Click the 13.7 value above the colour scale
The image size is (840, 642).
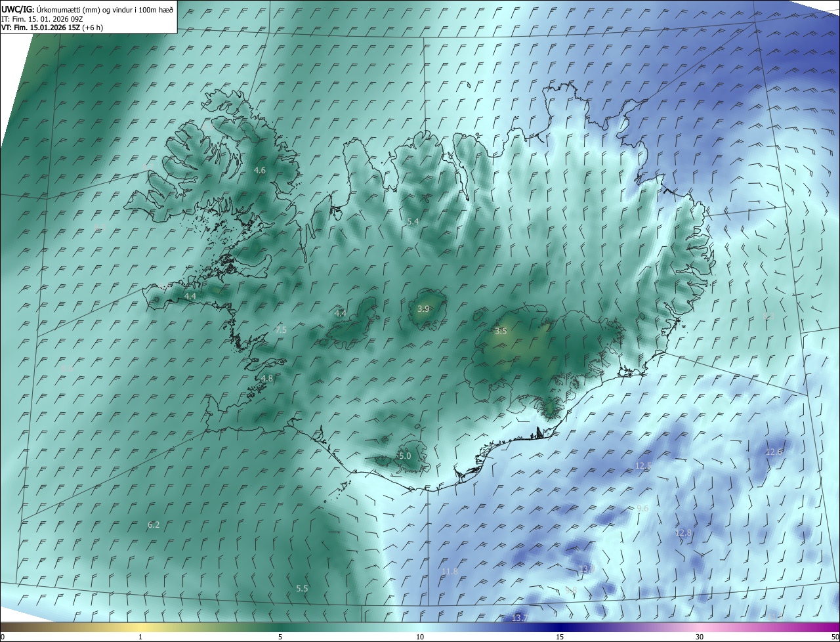pyautogui.click(x=520, y=618)
